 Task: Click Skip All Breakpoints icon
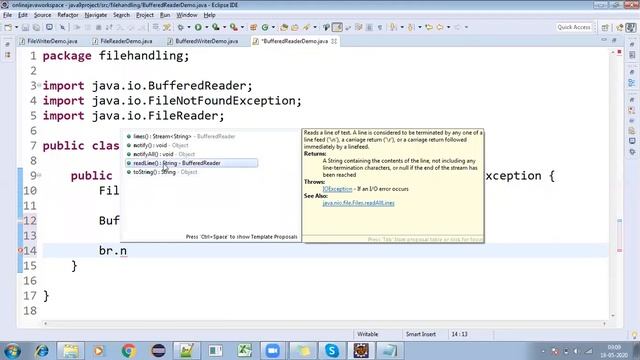pos(62,27)
